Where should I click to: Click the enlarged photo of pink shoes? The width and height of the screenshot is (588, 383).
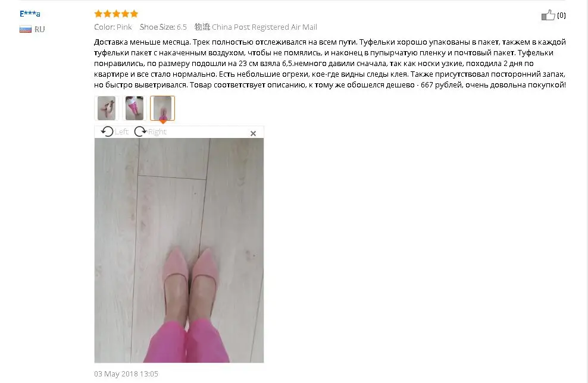click(x=179, y=250)
